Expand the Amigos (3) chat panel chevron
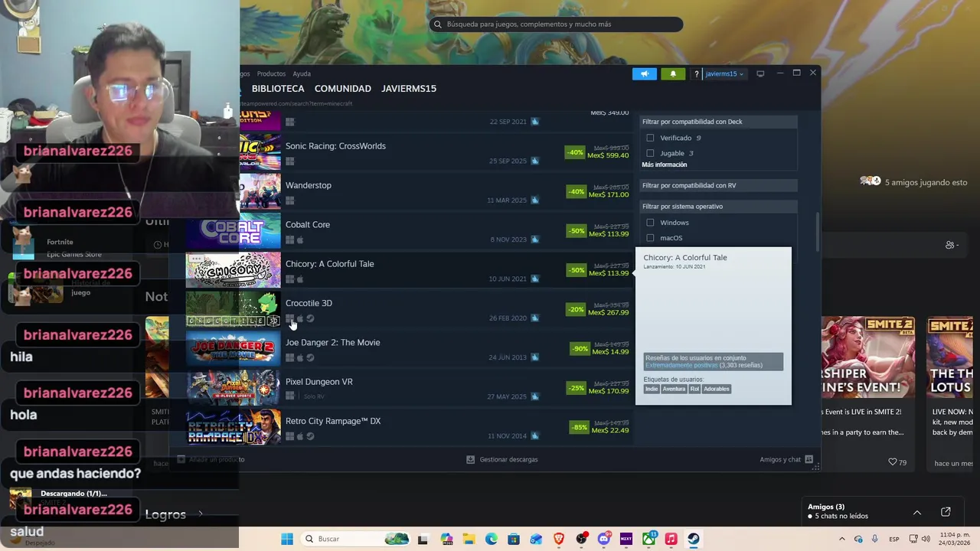 pos(916,512)
